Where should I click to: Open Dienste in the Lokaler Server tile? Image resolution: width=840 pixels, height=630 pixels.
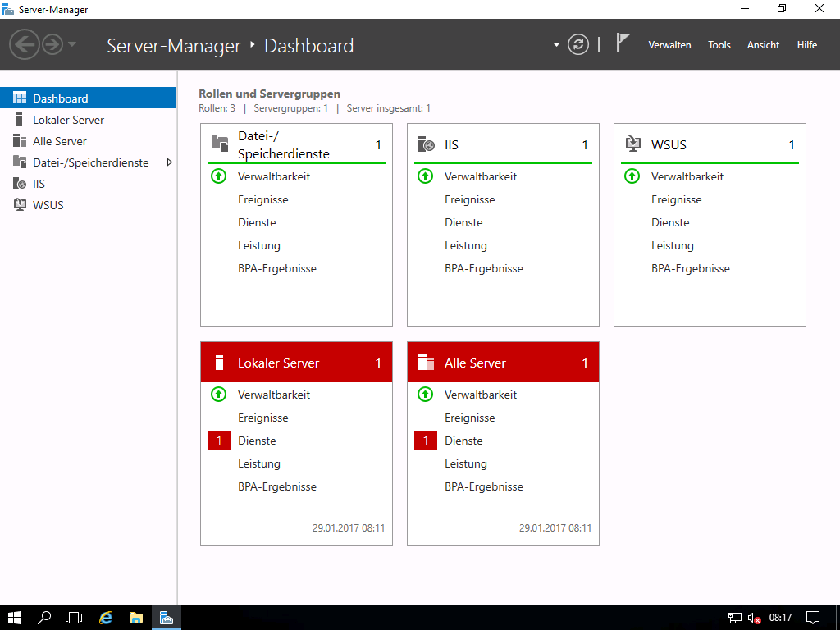click(x=257, y=441)
